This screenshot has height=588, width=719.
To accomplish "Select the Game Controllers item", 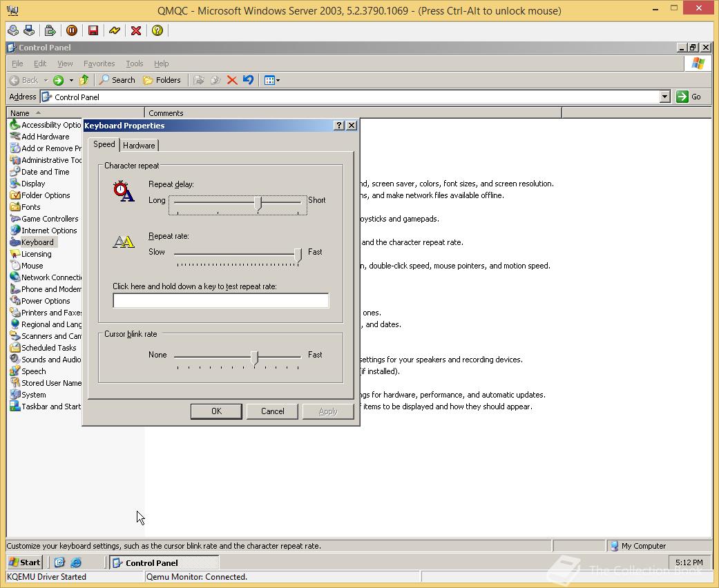I will point(44,219).
